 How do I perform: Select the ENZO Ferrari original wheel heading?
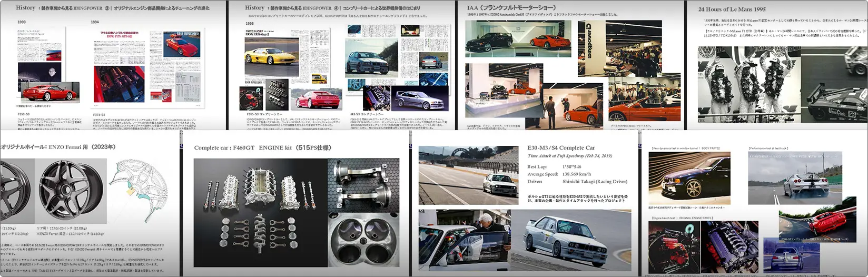[58, 147]
